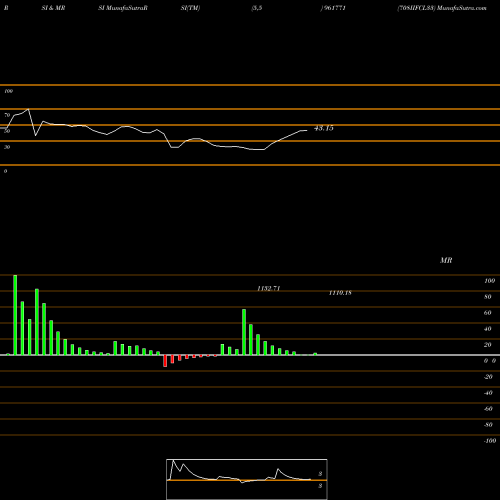Click the MR axis label '40'
Screen dimensions: 500x500
tap(488, 329)
